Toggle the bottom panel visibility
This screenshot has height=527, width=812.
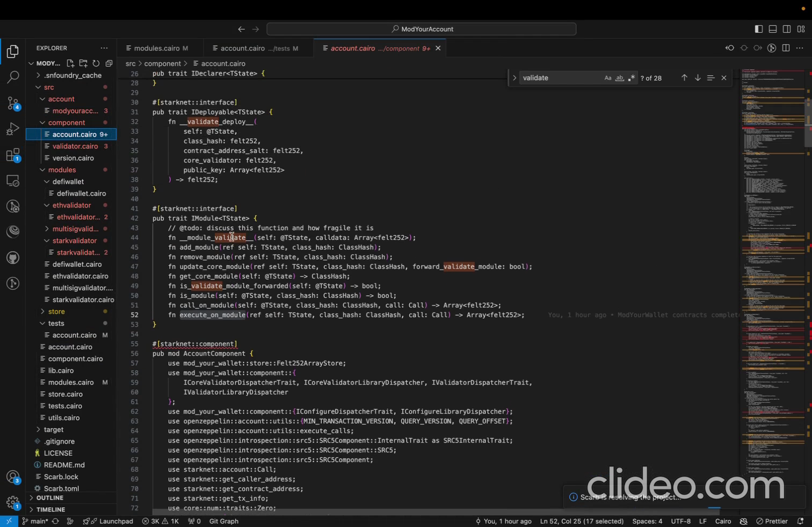coord(772,29)
